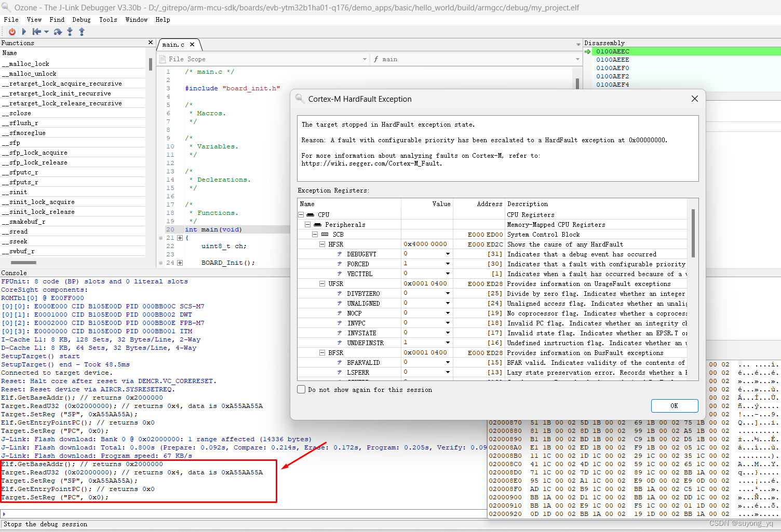Image resolution: width=781 pixels, height=532 pixels.
Task: Open the Find menu
Action: [57, 20]
